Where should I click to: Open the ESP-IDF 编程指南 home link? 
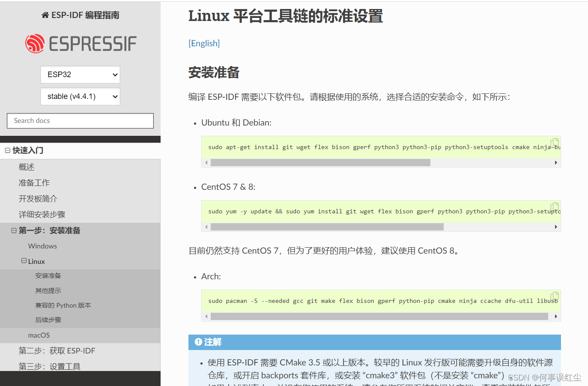[81, 15]
